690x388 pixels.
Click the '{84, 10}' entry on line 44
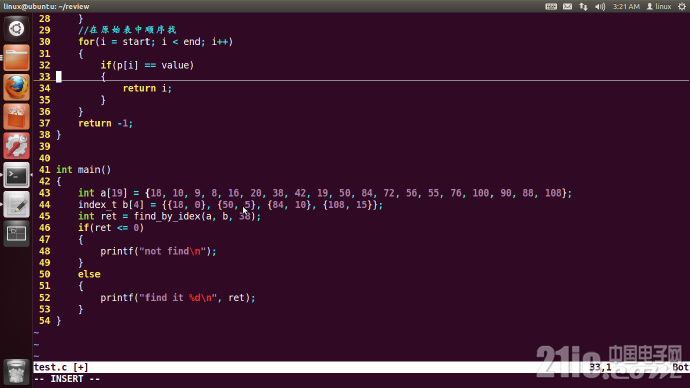tap(290, 205)
